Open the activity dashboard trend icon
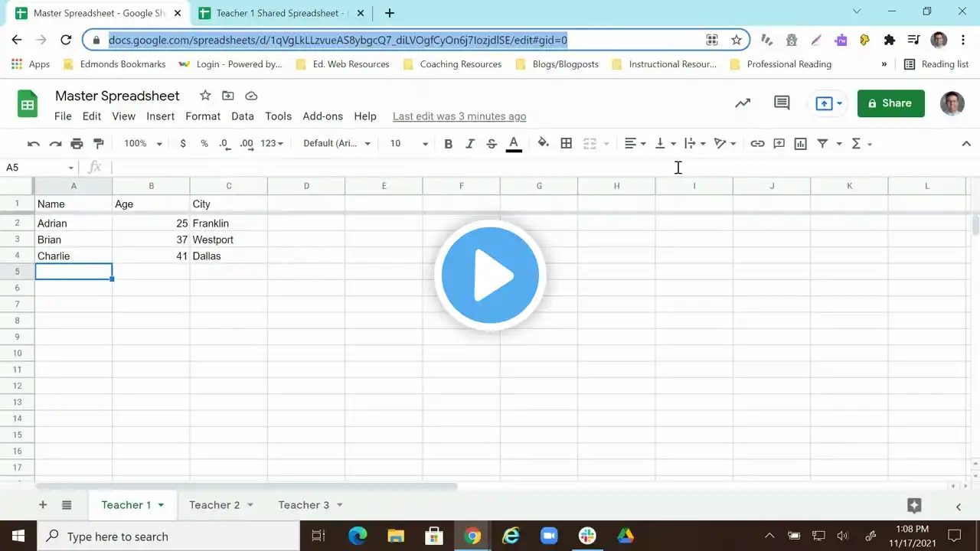Image resolution: width=980 pixels, height=551 pixels. click(743, 103)
